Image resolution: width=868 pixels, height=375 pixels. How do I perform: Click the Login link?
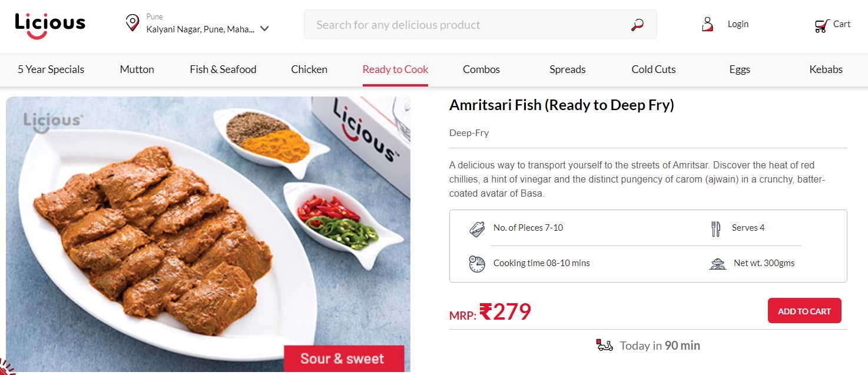738,24
